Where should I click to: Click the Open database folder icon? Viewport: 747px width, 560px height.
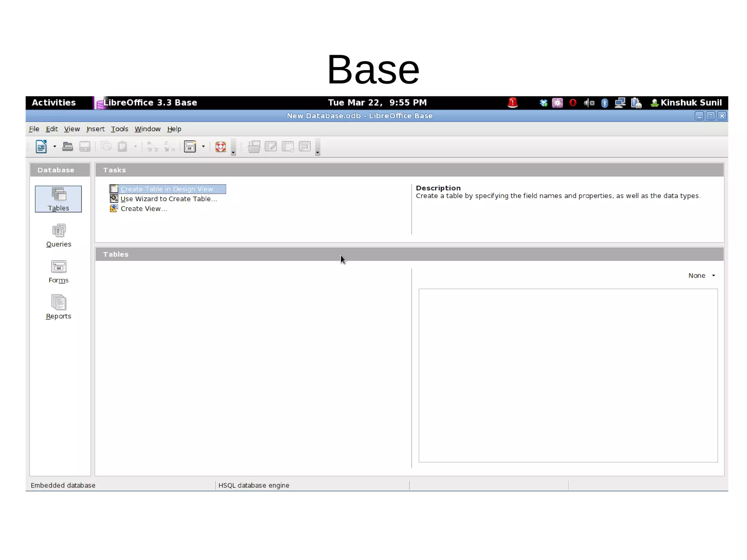tap(67, 147)
